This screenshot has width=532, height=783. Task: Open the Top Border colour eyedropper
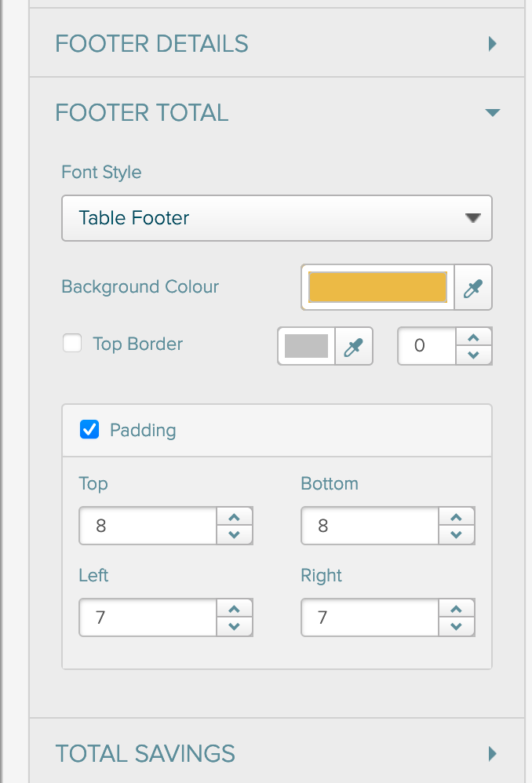[x=354, y=347]
